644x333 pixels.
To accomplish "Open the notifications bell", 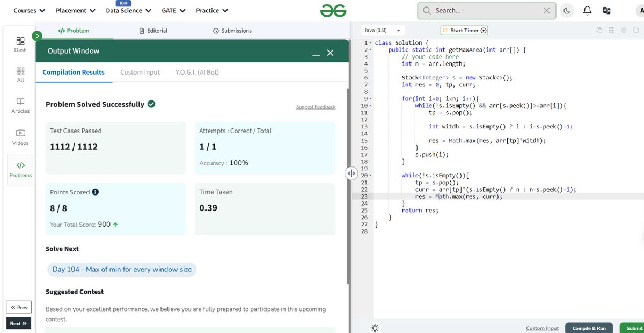I will (587, 10).
